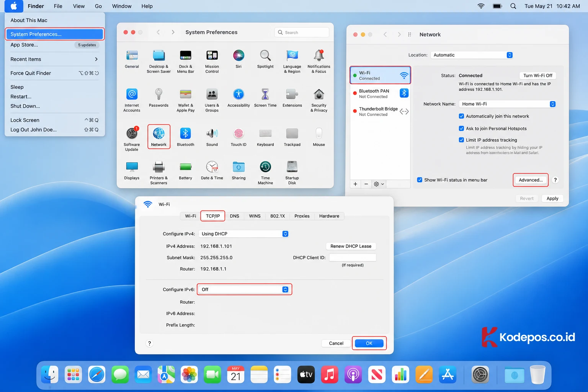Open Dock & Menu Bar preferences
The height and width of the screenshot is (392, 588).
point(186,61)
